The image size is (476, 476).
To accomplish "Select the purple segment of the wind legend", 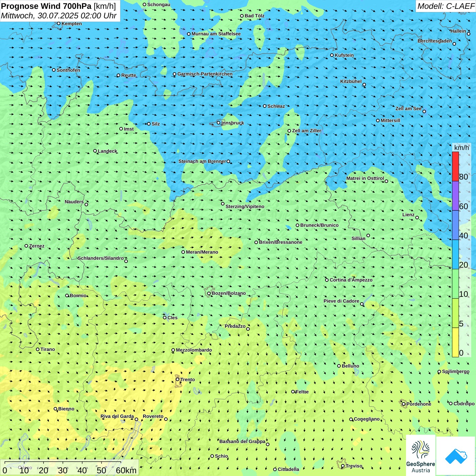I will pos(455,196).
